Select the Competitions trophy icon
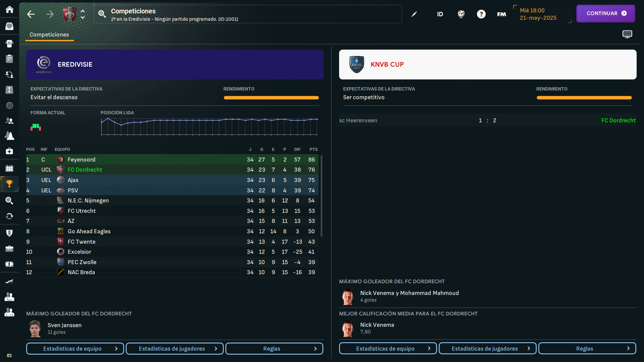This screenshot has height=362, width=644. click(9, 184)
